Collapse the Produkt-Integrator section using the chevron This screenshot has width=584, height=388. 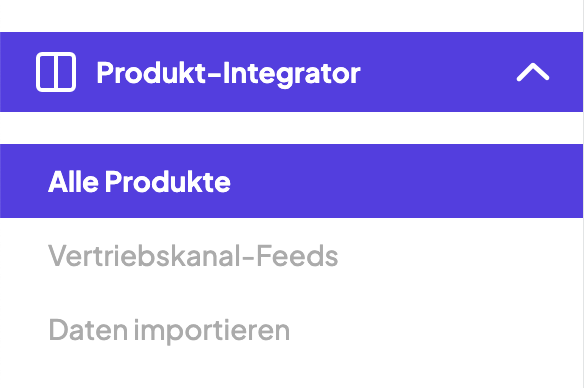pos(533,72)
